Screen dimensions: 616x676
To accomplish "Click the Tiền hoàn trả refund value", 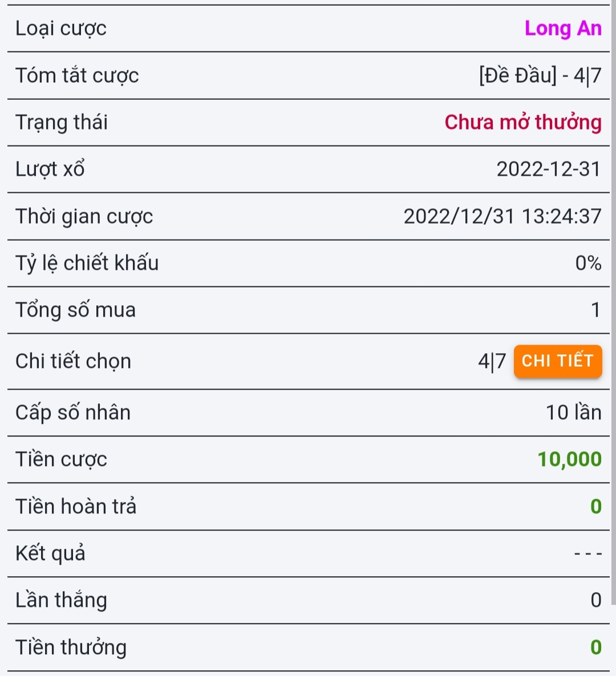I will coord(595,507).
